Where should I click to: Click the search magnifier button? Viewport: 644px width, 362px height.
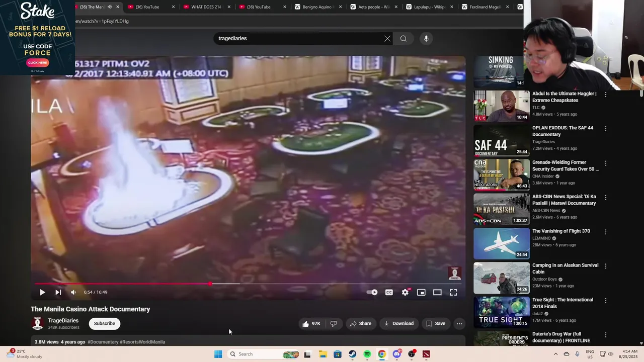(x=404, y=38)
